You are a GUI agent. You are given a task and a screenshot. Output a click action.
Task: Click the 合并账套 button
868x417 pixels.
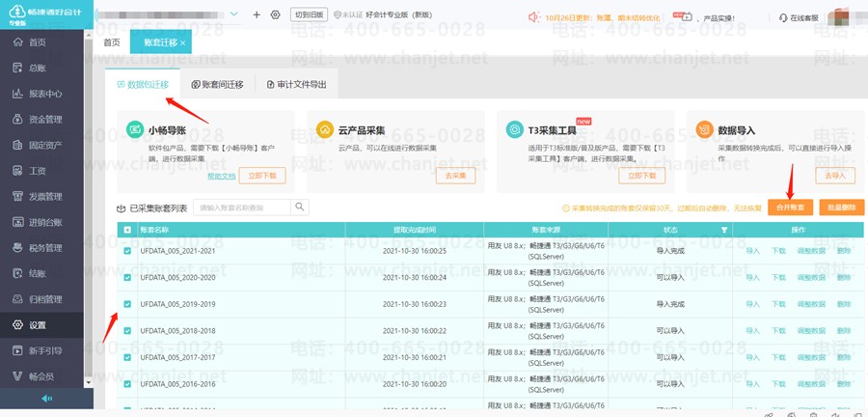pos(790,208)
